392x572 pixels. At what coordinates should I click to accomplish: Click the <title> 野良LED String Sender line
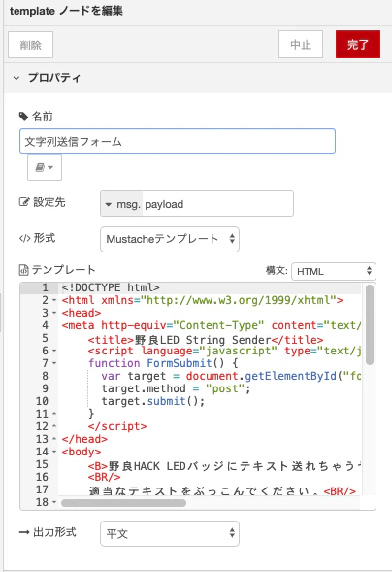(206, 340)
